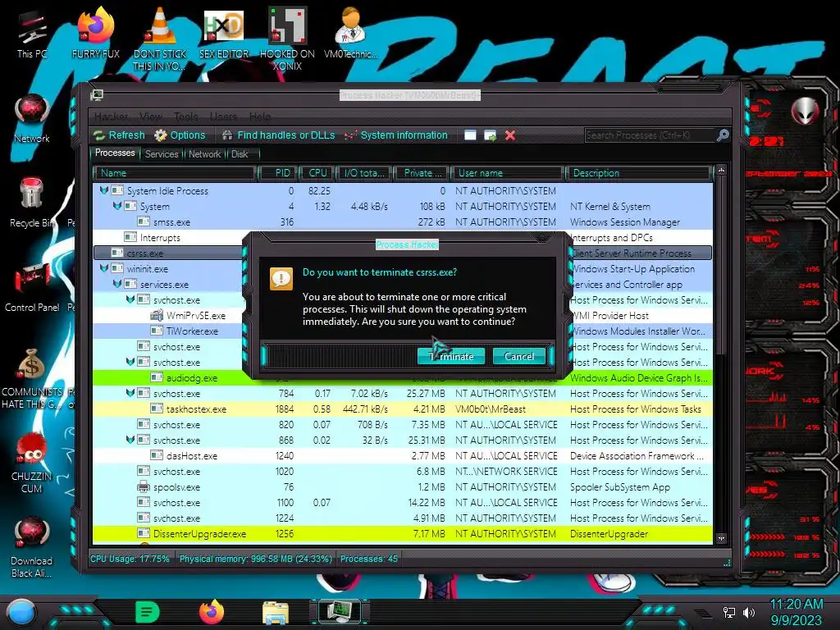Select the taskhostex.exe process
840x630 pixels.
point(403,409)
